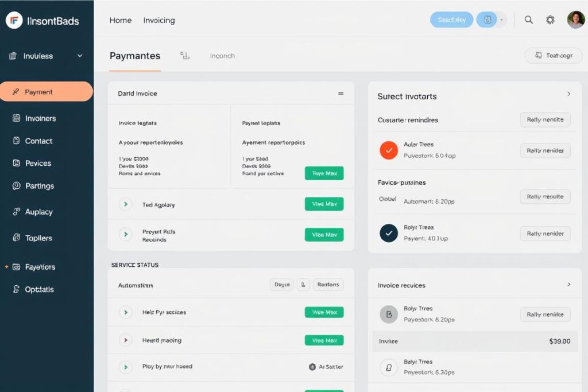Click the icon beside the Paymantes tab
Viewport: 588px width, 392px height.
point(185,56)
